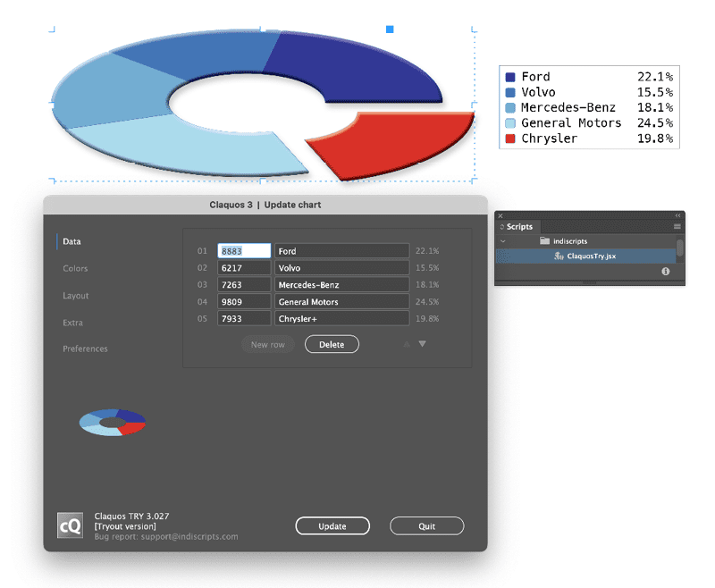Click the blue square handle on chart frame

click(390, 29)
